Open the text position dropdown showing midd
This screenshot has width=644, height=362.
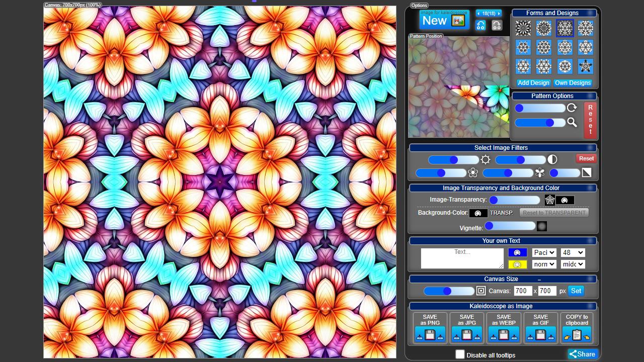(573, 264)
